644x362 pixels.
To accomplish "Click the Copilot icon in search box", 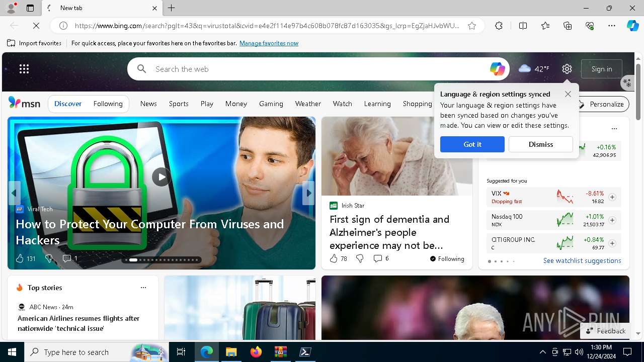I will 498,69.
